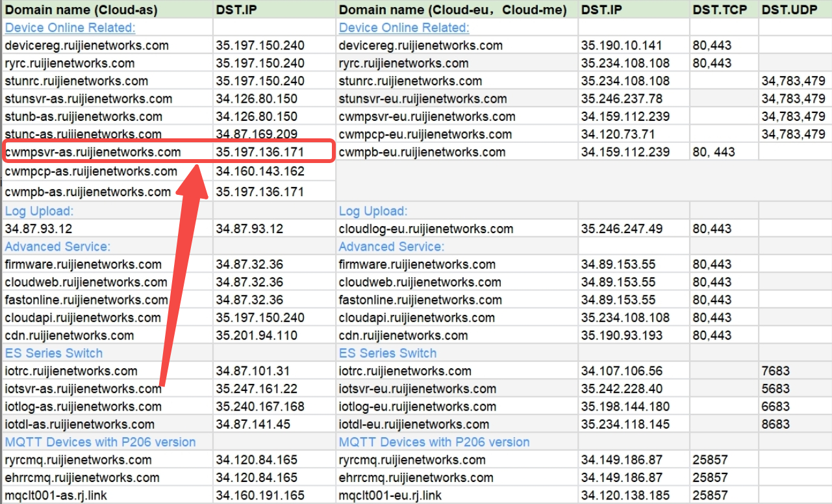The width and height of the screenshot is (832, 504).
Task: Select cell stunsvr-as.ruijienetworks.com
Action: pos(107,99)
